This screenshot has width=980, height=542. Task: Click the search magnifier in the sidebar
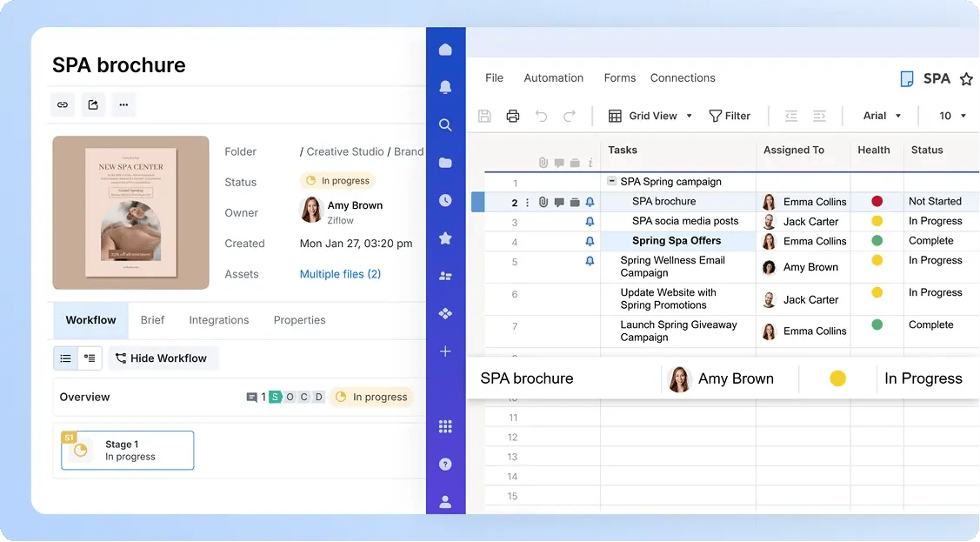click(445, 125)
